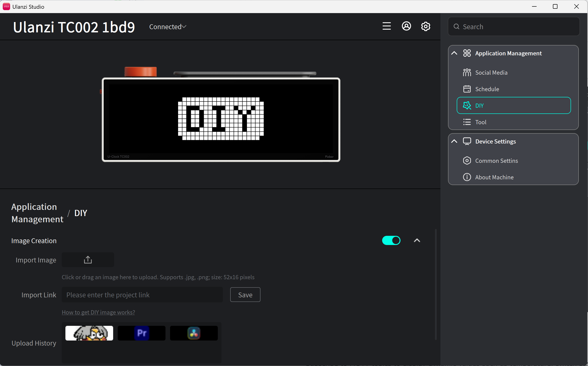Click the Device Settings monitor icon
The height and width of the screenshot is (366, 588).
(467, 141)
